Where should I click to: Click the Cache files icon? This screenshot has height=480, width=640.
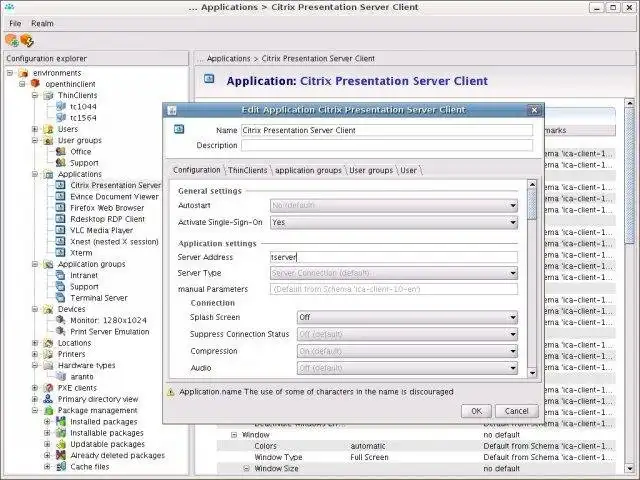pyautogui.click(x=61, y=466)
